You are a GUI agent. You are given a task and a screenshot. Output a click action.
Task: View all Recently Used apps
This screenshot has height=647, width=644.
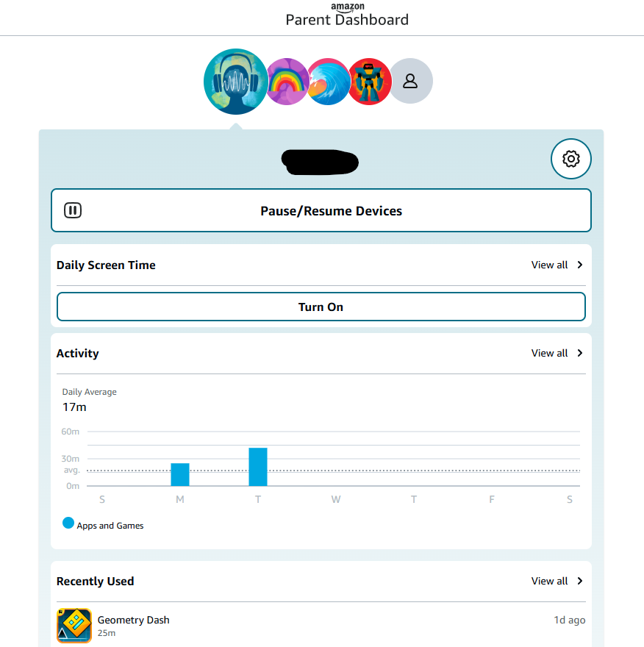tap(557, 581)
